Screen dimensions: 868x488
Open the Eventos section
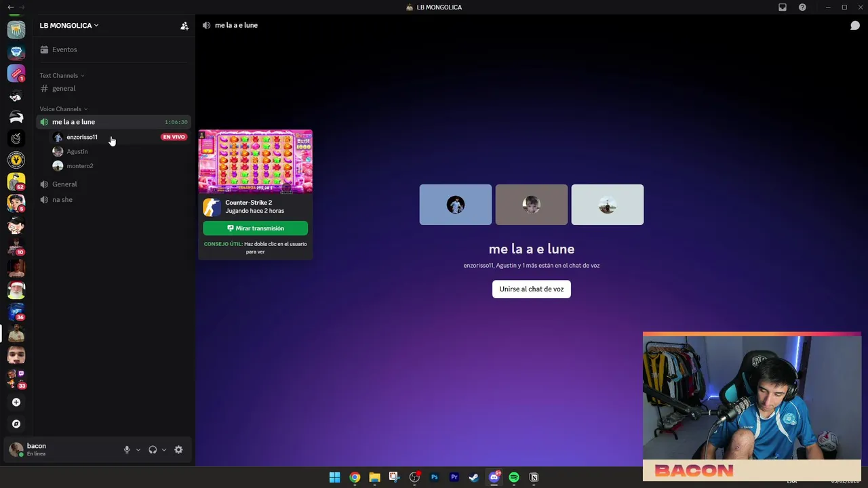[x=113, y=49]
